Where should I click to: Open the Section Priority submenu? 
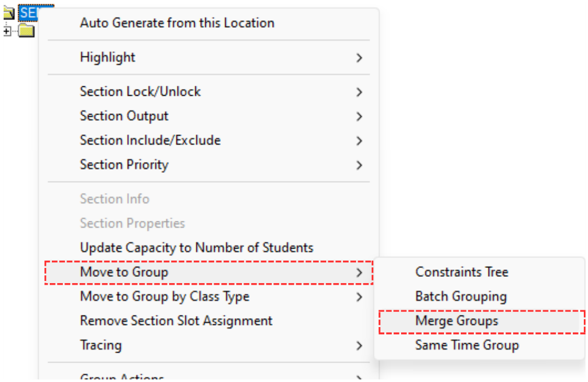[124, 164]
